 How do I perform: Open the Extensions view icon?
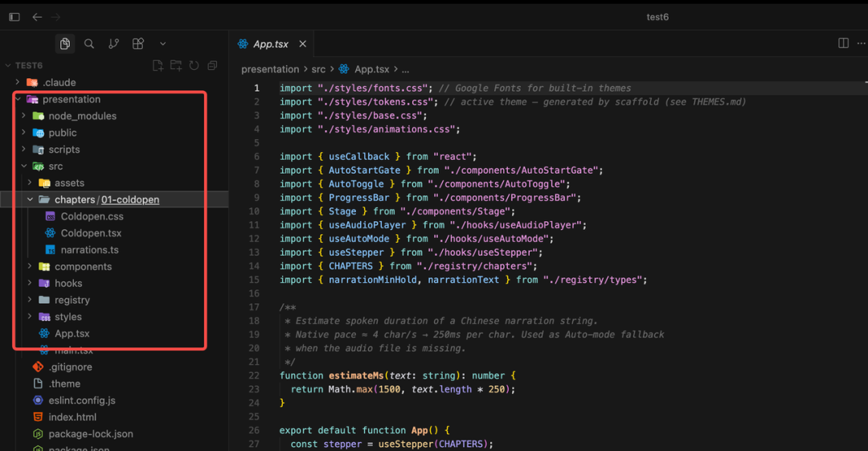coord(138,43)
